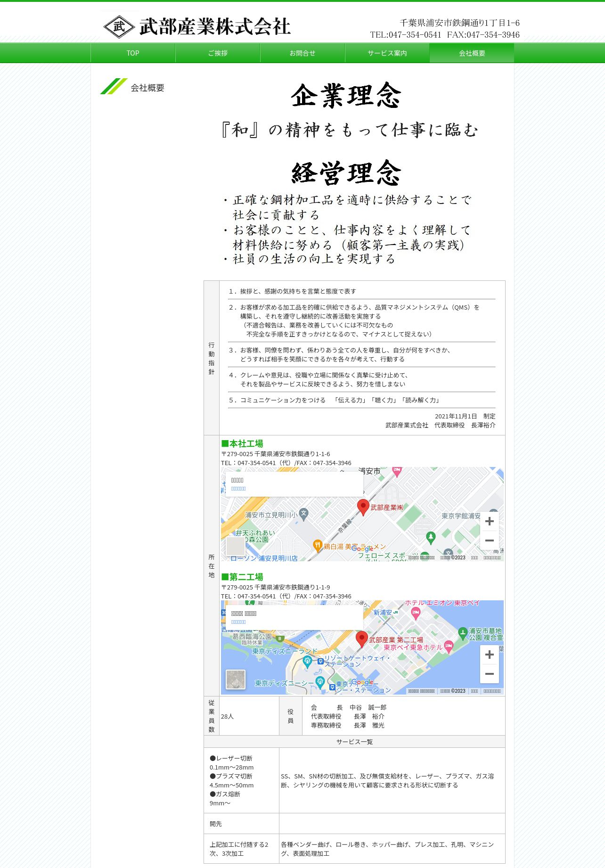Screen dimensions: 605x868
Task: Click the larger-map link in 本社工場 map card
Action: [x=238, y=489]
